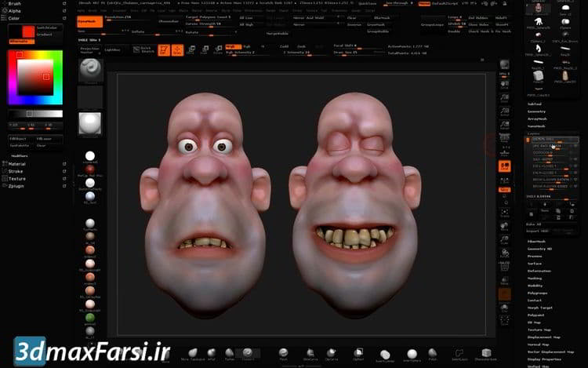Click the FillLayer button

(44, 139)
